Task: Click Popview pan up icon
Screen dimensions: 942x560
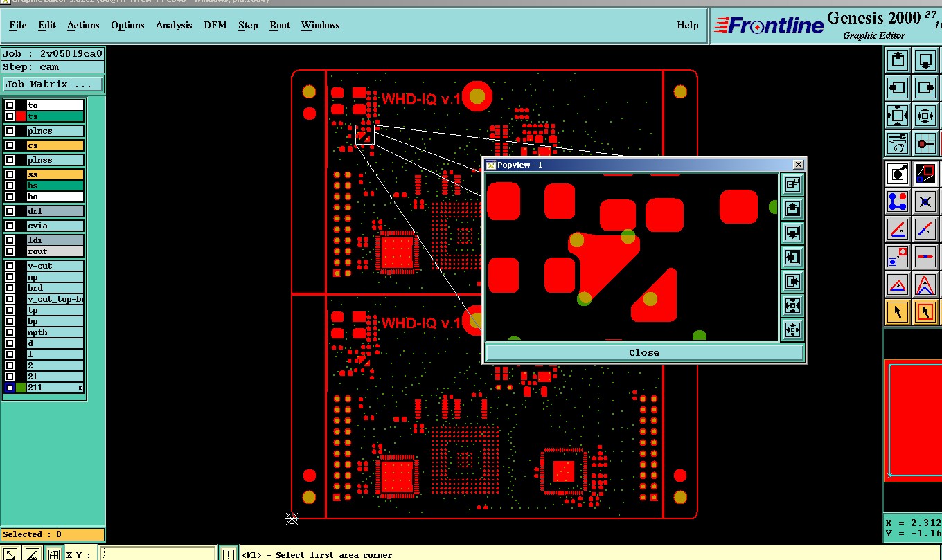Action: tap(792, 208)
